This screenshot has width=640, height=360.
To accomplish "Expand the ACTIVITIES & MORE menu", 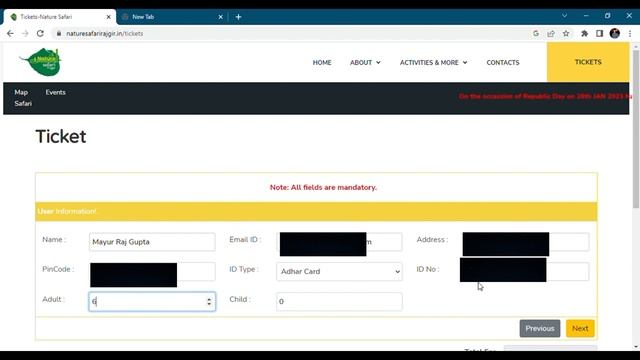I will click(433, 62).
